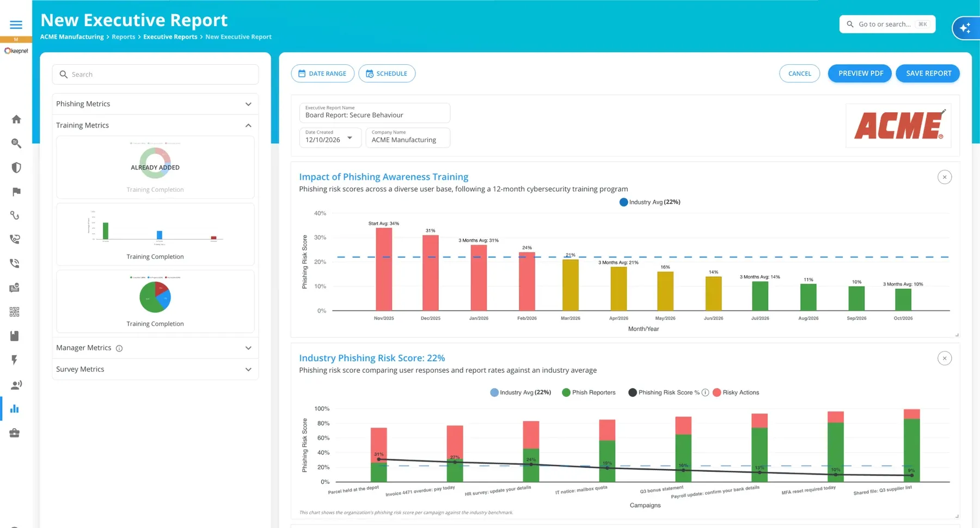
Task: Open the shield icon in sidebar
Action: tap(16, 167)
